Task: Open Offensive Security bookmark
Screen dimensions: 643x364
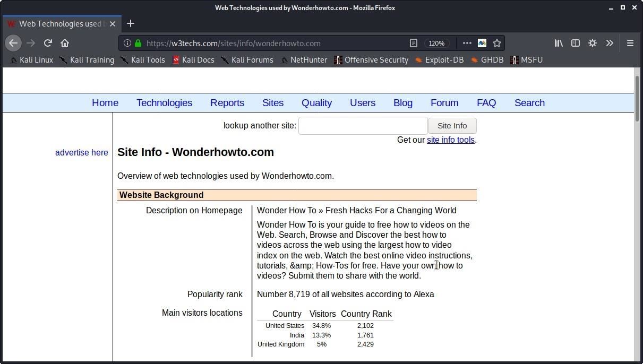Action: [371, 60]
